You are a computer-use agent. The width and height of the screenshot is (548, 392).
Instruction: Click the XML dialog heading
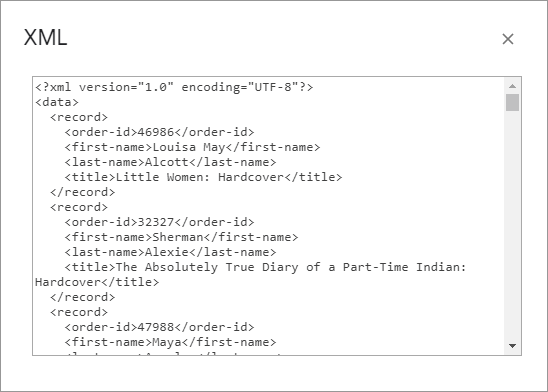click(x=45, y=37)
